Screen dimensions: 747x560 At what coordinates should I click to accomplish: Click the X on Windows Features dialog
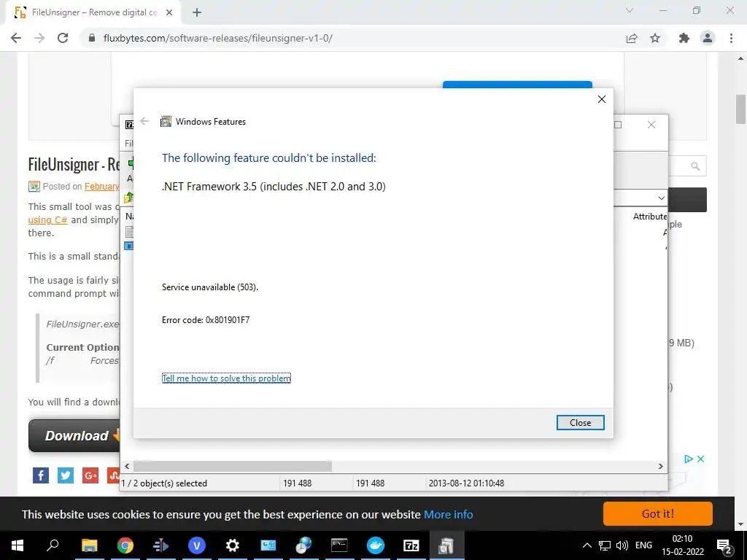602,99
